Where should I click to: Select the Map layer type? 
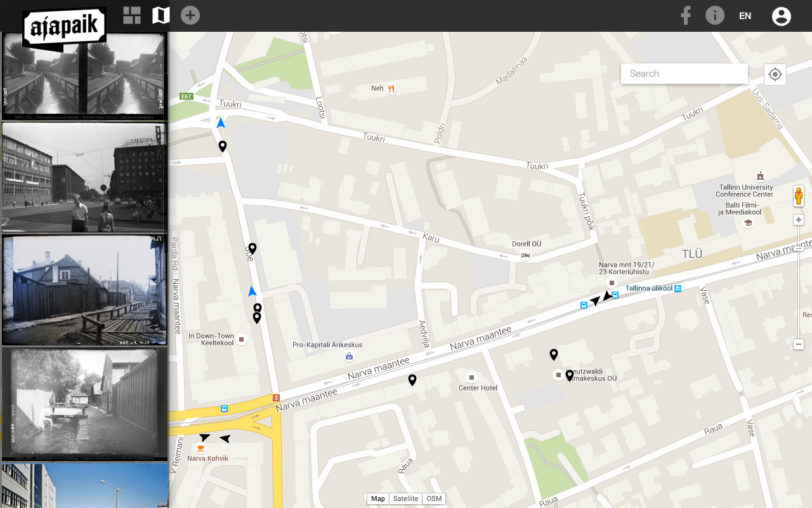[378, 498]
